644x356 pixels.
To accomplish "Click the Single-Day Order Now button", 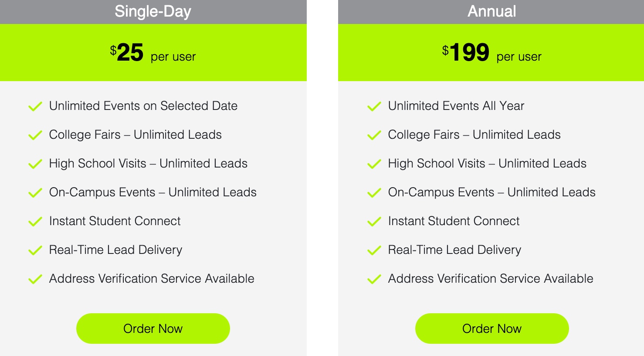I will tap(153, 329).
